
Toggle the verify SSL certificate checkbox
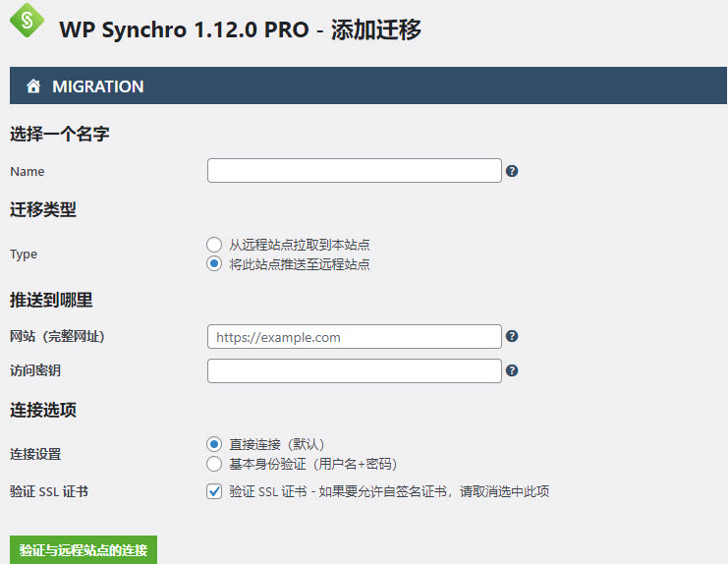coord(214,491)
